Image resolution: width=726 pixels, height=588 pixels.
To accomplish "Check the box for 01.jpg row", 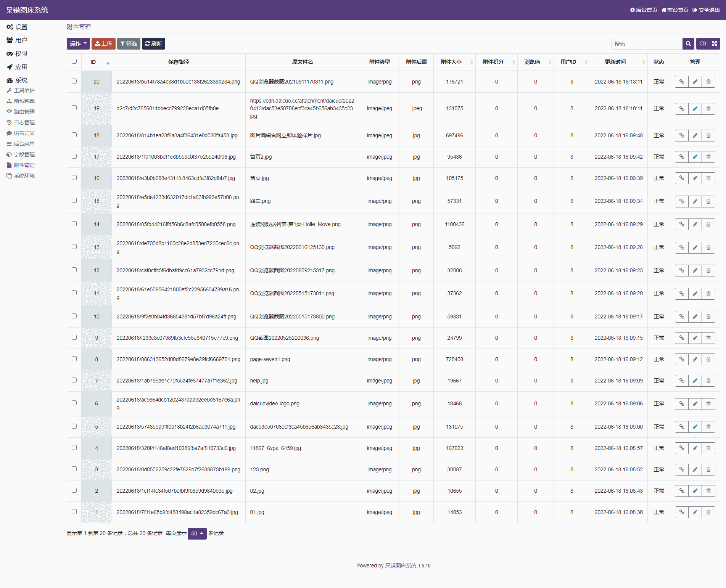I will (74, 512).
